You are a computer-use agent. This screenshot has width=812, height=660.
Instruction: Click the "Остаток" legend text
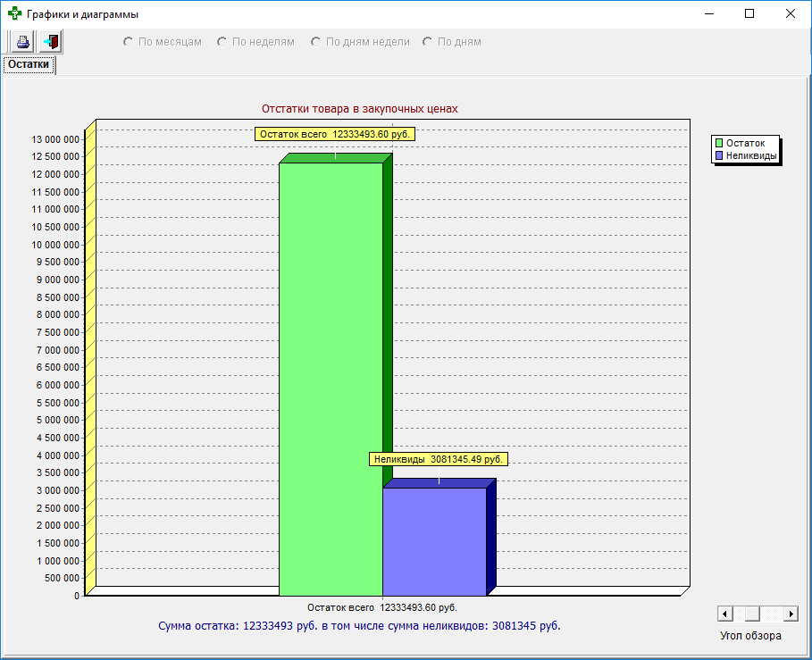click(745, 143)
